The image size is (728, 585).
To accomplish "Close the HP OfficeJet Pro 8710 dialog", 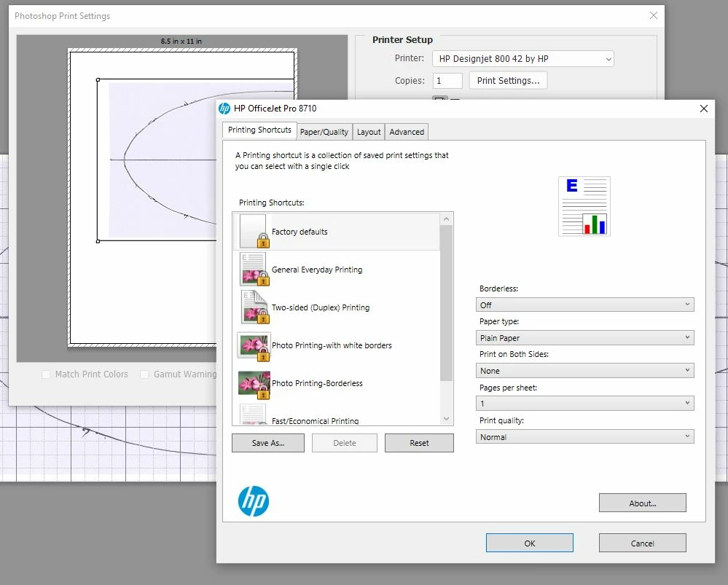I will point(703,108).
